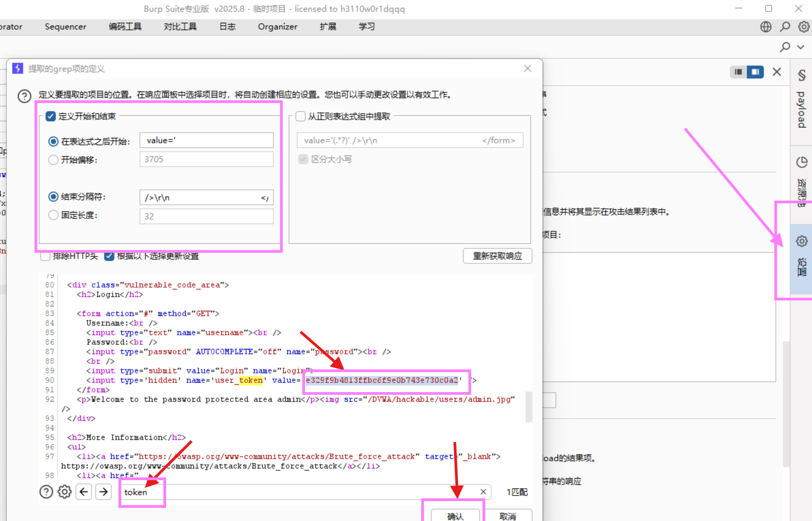Click the response panel vertical scrollbar
This screenshot has height=521, width=812.
click(x=529, y=407)
